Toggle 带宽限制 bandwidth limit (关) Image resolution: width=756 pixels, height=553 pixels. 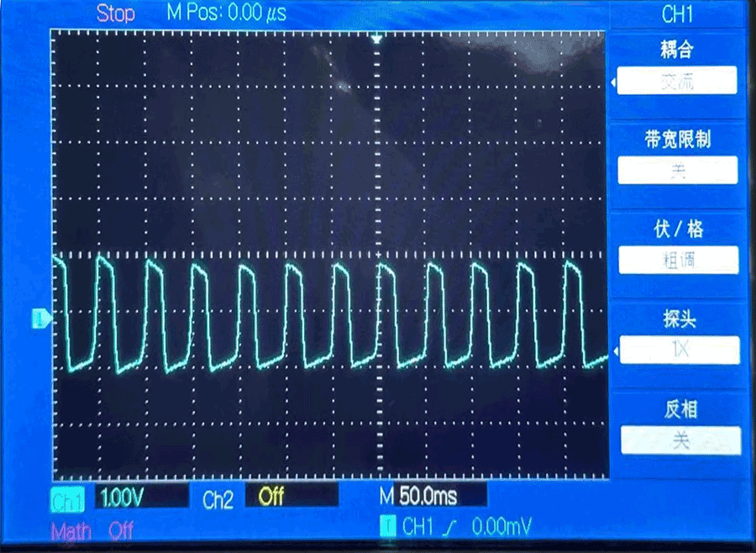point(678,171)
